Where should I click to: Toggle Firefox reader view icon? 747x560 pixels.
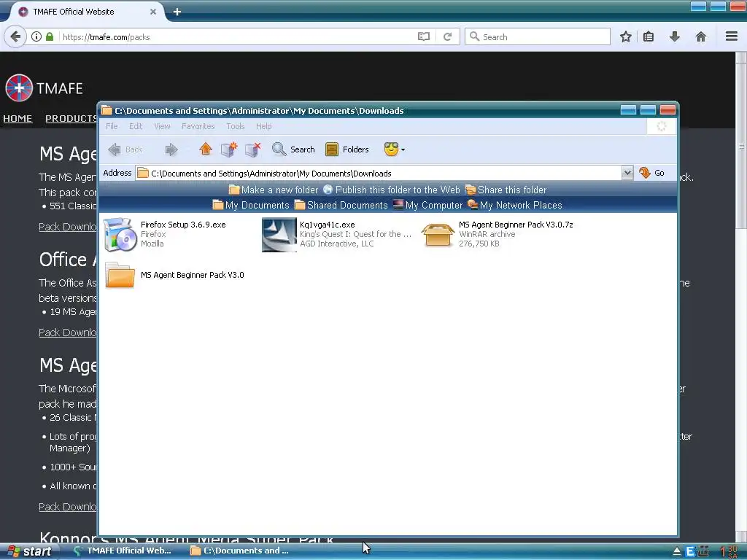(424, 36)
